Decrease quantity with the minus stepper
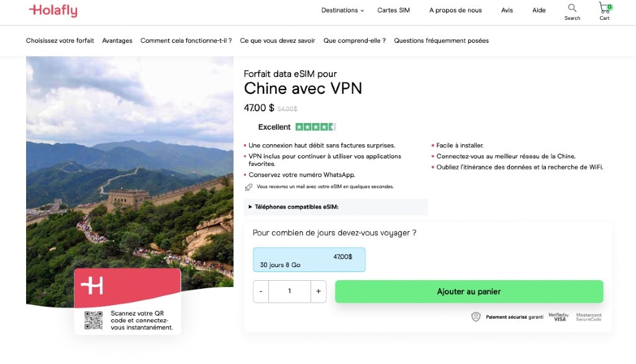This screenshot has height=364, width=636. tap(260, 291)
